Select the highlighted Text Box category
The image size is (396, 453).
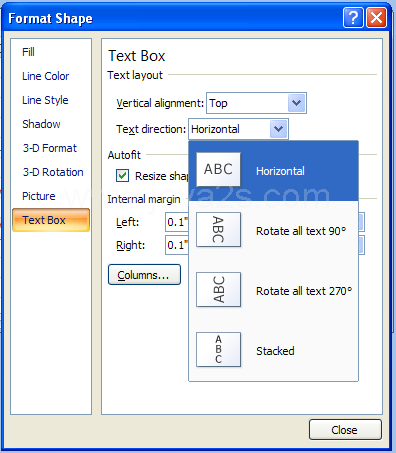click(x=51, y=220)
